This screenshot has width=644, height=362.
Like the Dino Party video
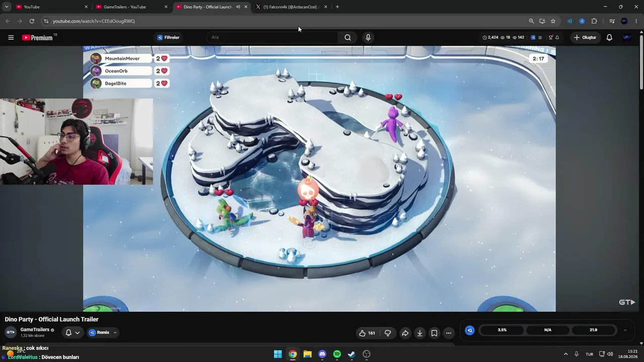pyautogui.click(x=367, y=333)
